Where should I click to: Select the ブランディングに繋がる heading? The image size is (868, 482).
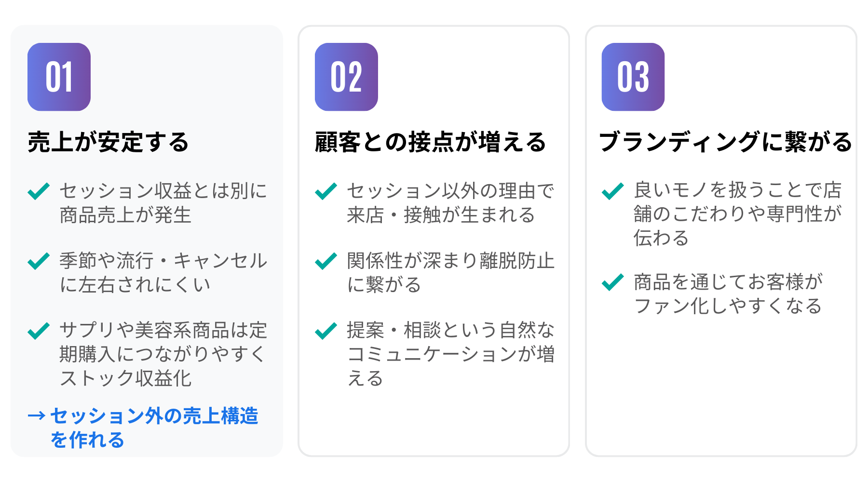725,142
